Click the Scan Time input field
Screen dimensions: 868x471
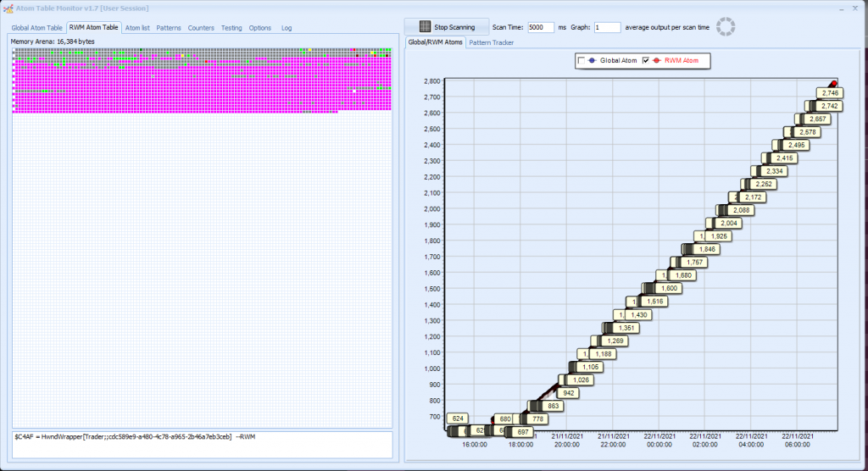(540, 27)
